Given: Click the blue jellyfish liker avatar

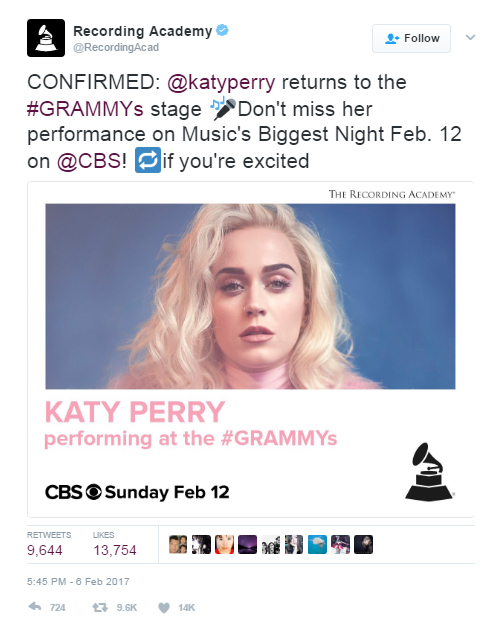Looking at the screenshot, I should (x=317, y=545).
